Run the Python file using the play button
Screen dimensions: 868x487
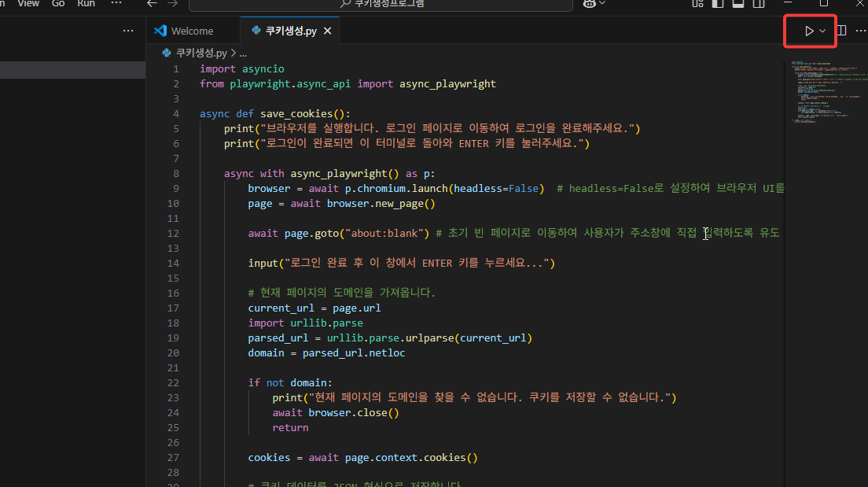coord(809,30)
